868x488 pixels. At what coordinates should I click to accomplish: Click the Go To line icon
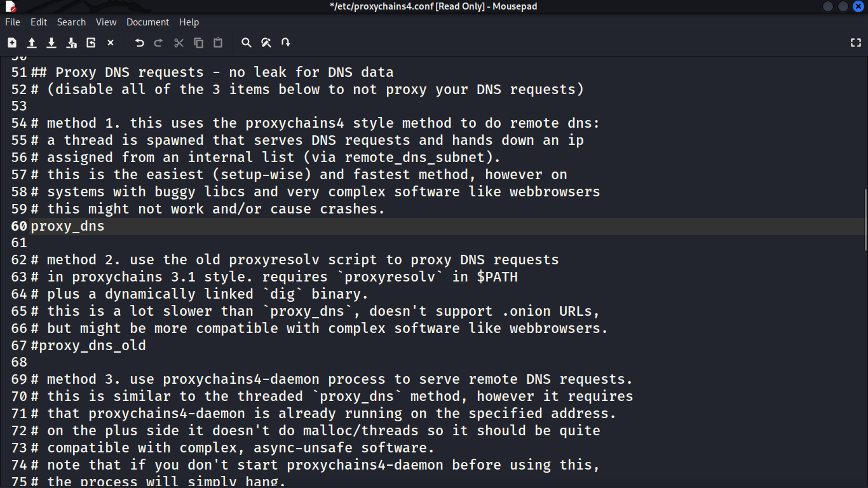(x=286, y=43)
